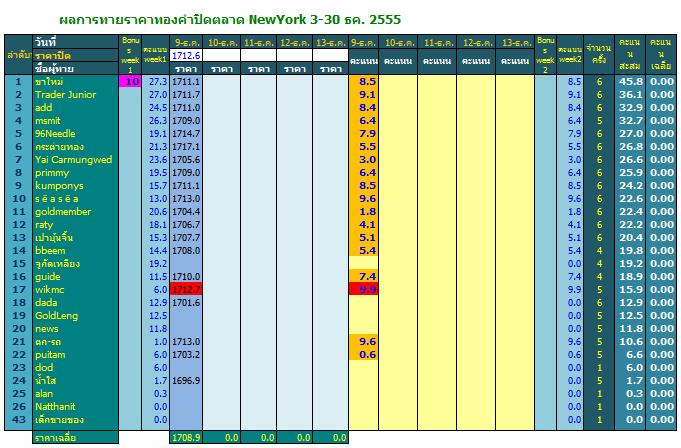This screenshot has width=681, height=448.
Task: Select the guessed price 1706.7
Action: pyautogui.click(x=186, y=225)
